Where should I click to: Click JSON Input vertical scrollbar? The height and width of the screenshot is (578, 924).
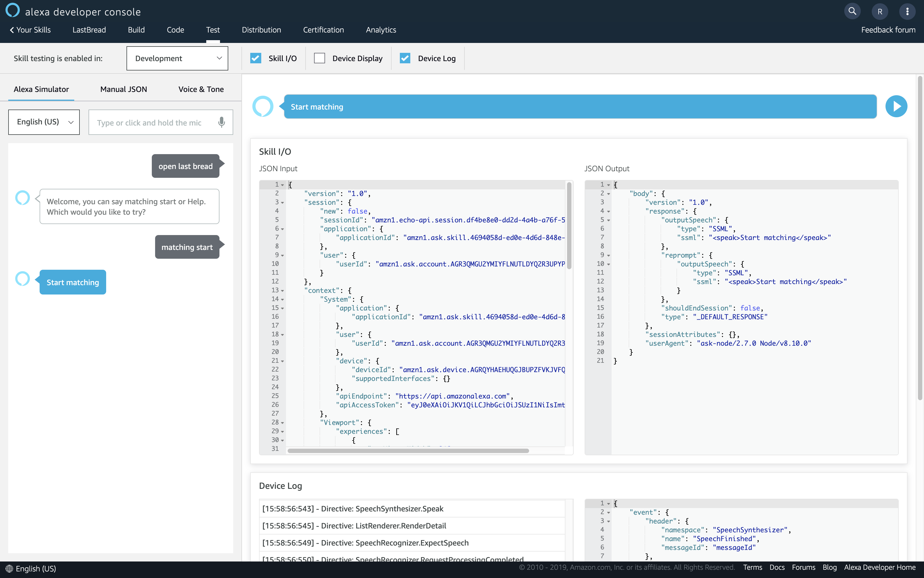click(x=569, y=225)
